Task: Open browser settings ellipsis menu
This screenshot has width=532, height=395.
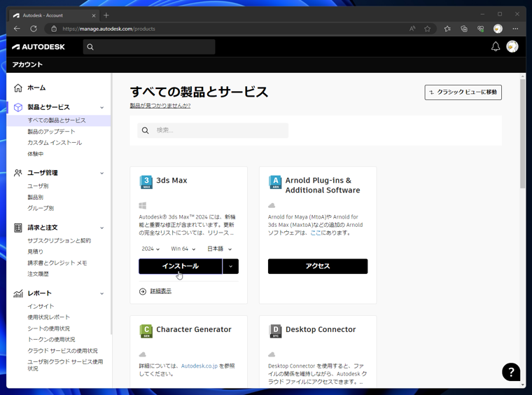Action: (515, 29)
